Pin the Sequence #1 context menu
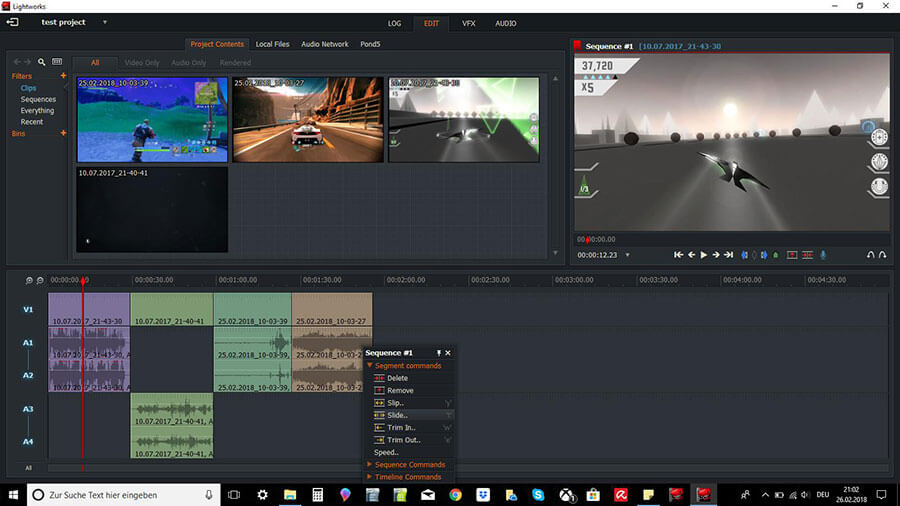This screenshot has height=506, width=900. (438, 353)
